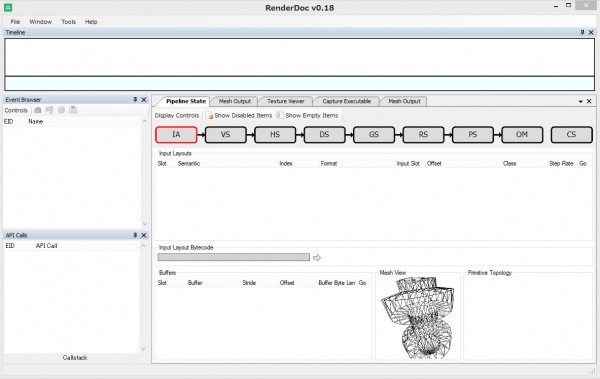This screenshot has width=600, height=379.
Task: Click the Buffer column header
Action: [x=195, y=283]
